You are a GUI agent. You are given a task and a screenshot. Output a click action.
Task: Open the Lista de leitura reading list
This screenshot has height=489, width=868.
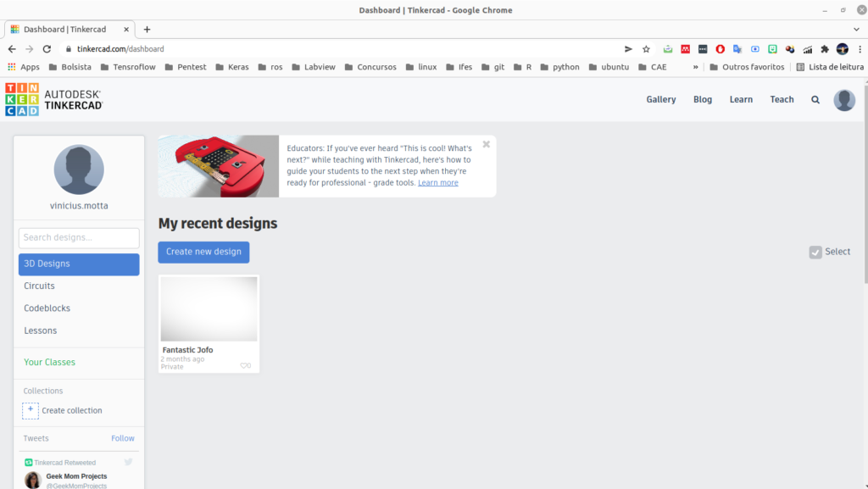pyautogui.click(x=830, y=67)
